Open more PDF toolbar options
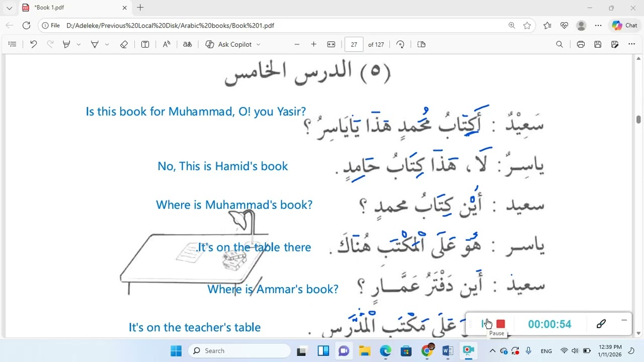 tap(631, 44)
